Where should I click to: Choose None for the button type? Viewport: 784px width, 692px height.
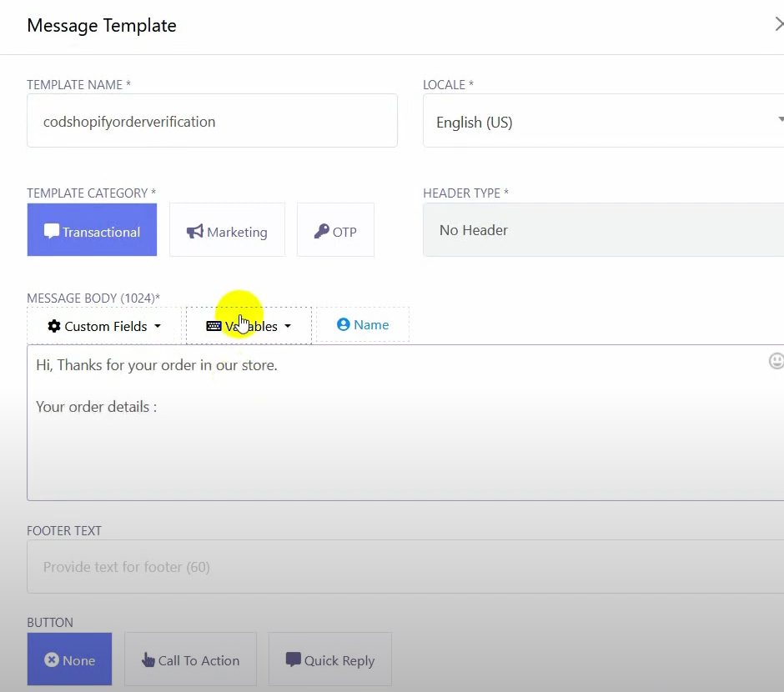[x=69, y=659]
